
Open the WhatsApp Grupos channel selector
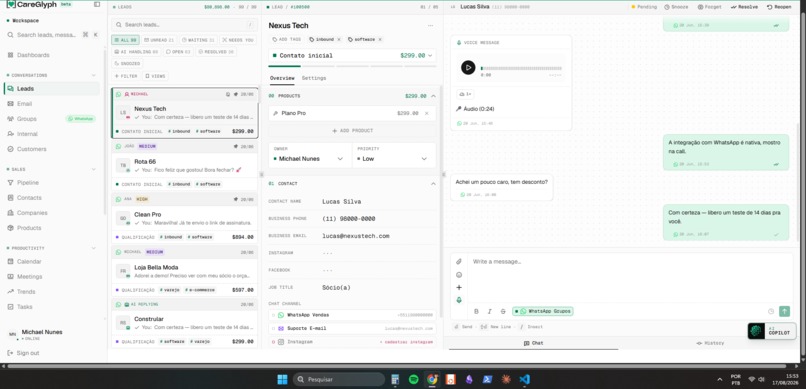(543, 311)
